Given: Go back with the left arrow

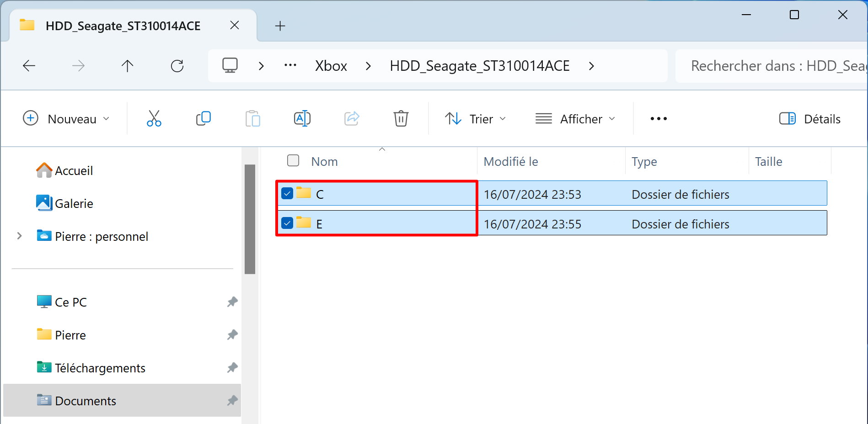Looking at the screenshot, I should pyautogui.click(x=29, y=66).
